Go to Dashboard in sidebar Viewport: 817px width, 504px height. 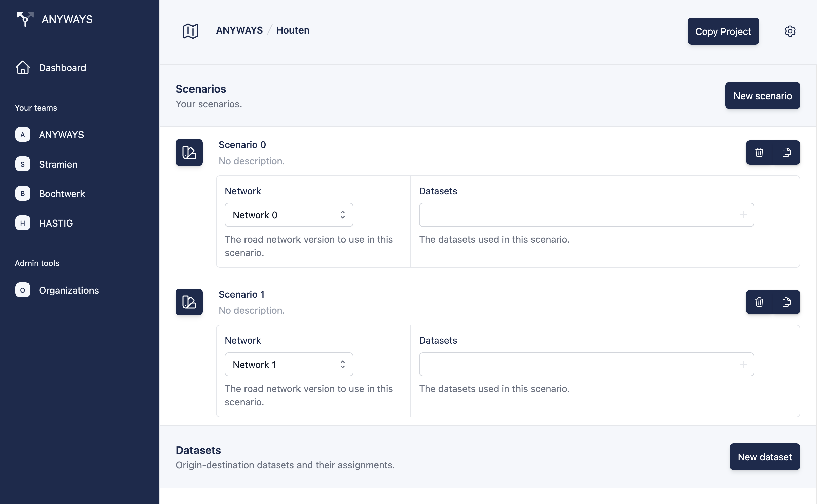coord(62,68)
